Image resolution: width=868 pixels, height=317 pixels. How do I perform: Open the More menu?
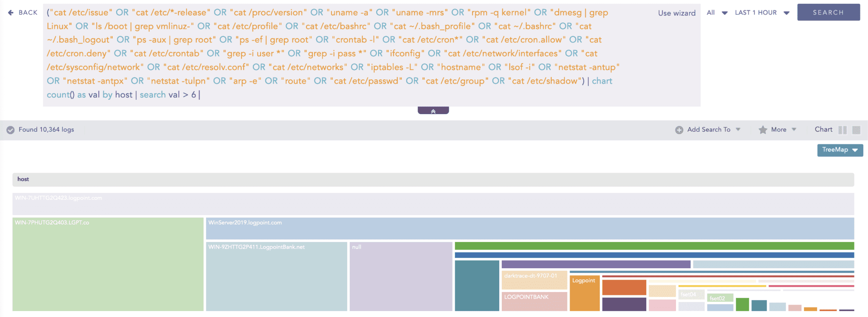tap(783, 130)
